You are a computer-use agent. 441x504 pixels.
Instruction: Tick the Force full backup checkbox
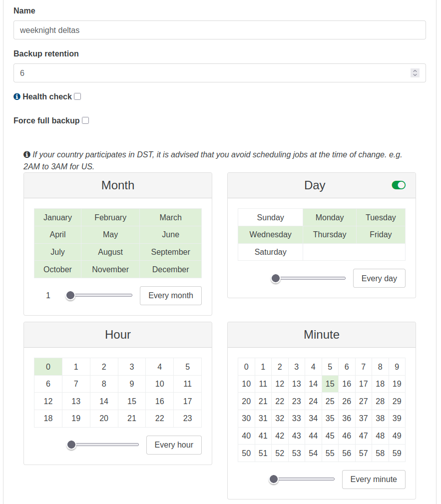tap(85, 120)
